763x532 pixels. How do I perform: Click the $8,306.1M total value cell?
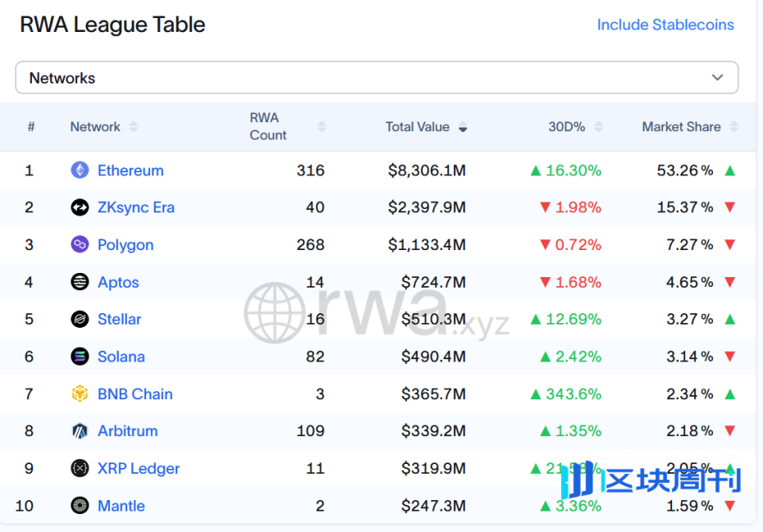(427, 171)
